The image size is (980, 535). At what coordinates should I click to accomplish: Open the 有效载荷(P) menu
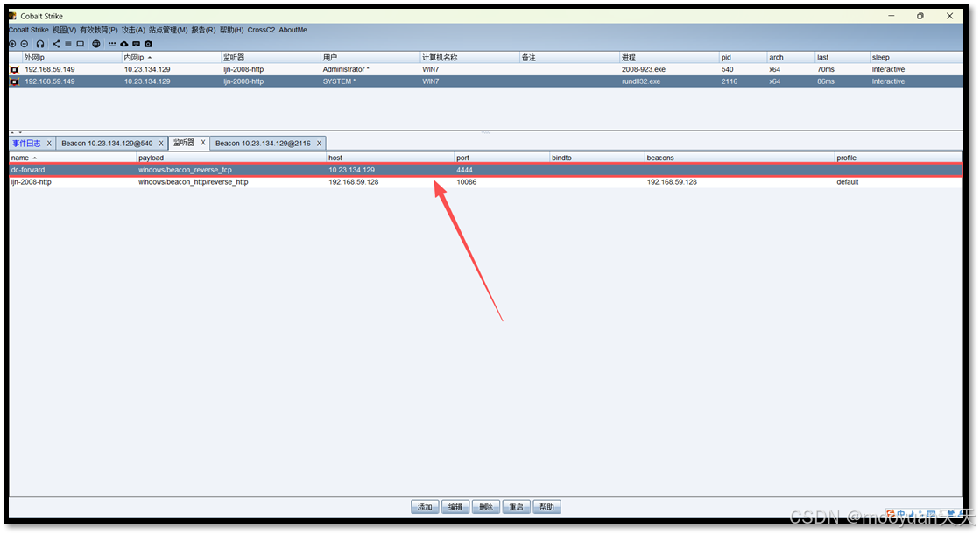pyautogui.click(x=98, y=30)
